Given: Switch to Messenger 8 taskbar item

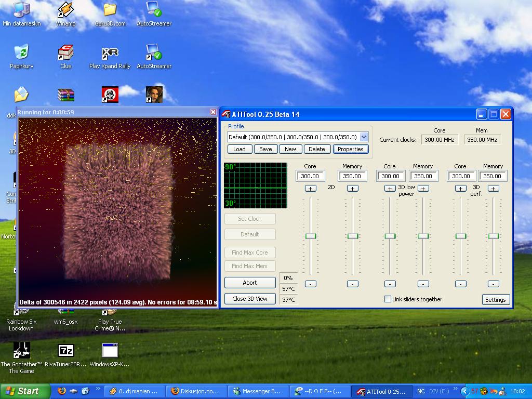Looking at the screenshot, I should point(258,391).
